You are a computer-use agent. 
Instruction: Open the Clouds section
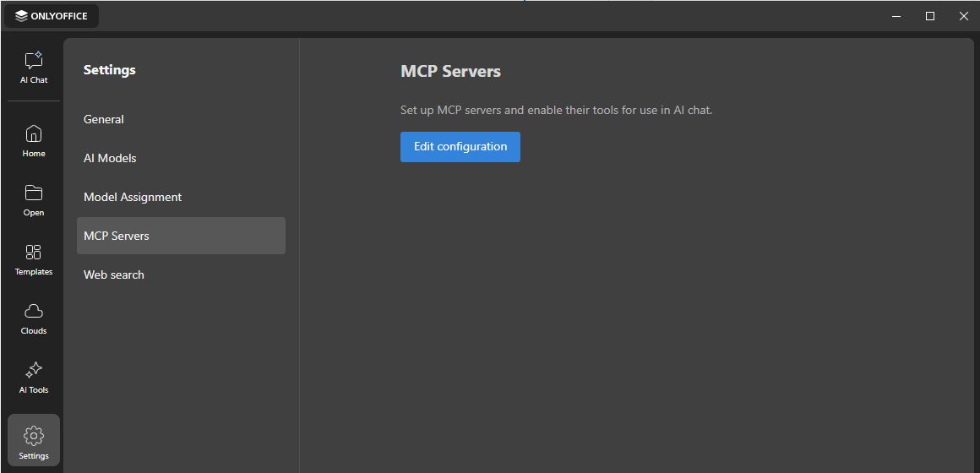click(34, 318)
